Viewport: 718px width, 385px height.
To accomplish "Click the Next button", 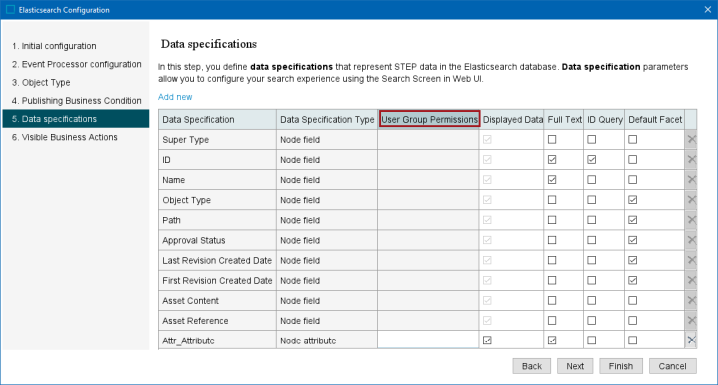I will tap(575, 366).
